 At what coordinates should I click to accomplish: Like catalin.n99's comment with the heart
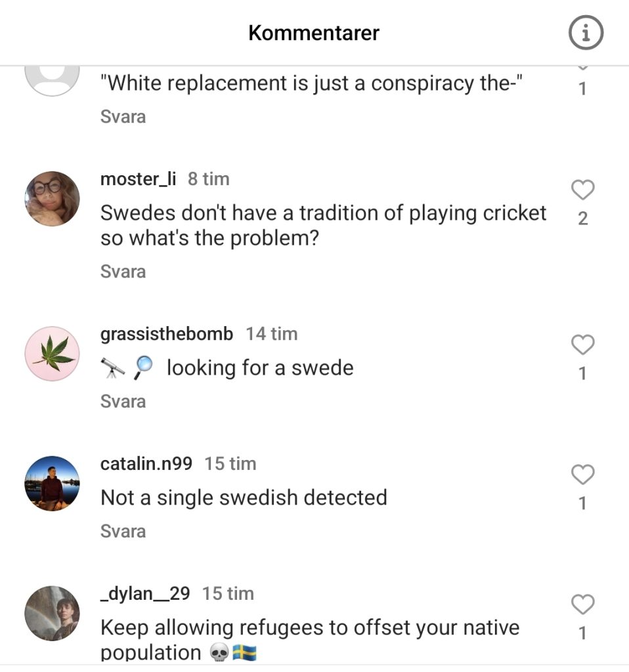pos(582,474)
